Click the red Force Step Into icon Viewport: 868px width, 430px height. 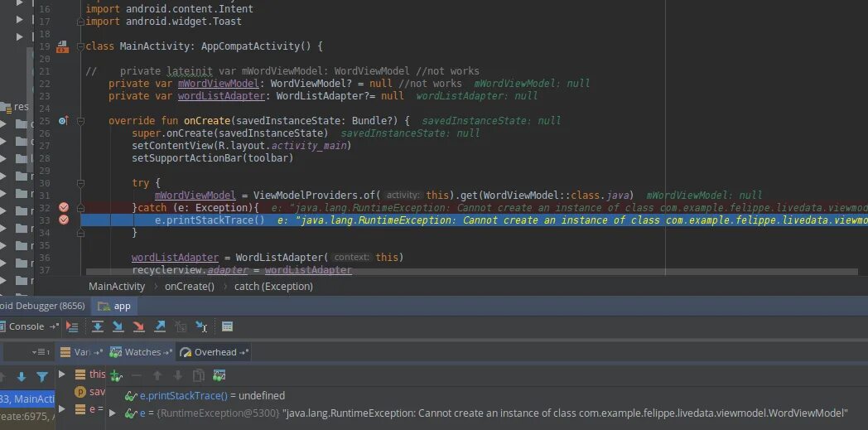[139, 326]
